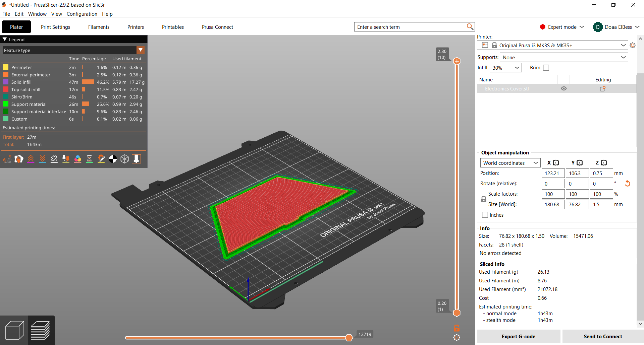Open the Configuration menu
The image size is (644, 345).
[x=82, y=14]
